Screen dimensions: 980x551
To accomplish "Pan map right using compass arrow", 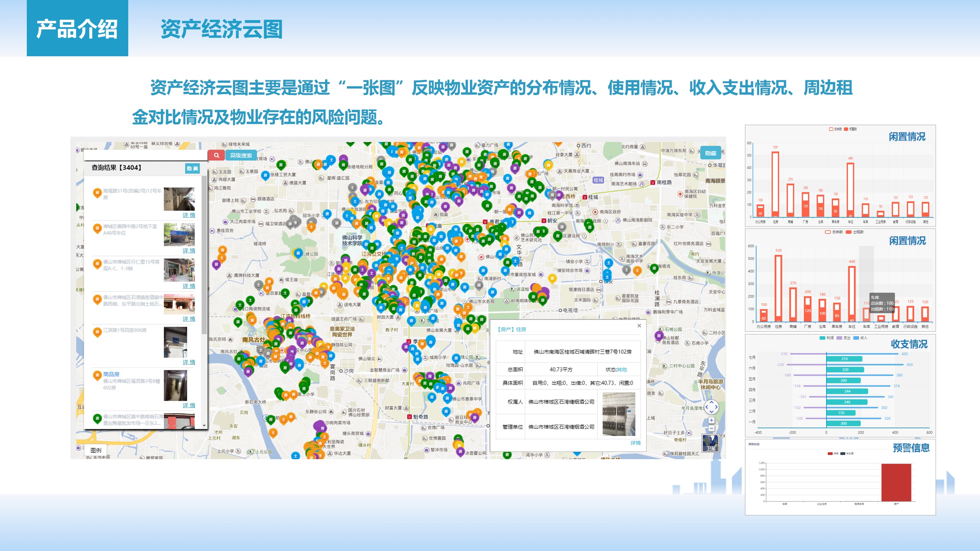I will (x=716, y=407).
